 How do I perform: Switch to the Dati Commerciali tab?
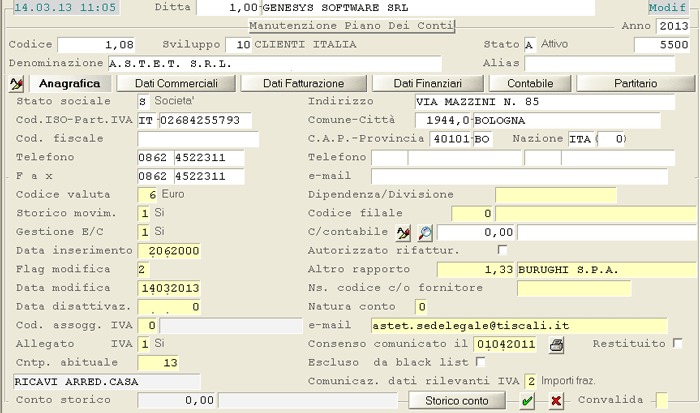click(177, 83)
